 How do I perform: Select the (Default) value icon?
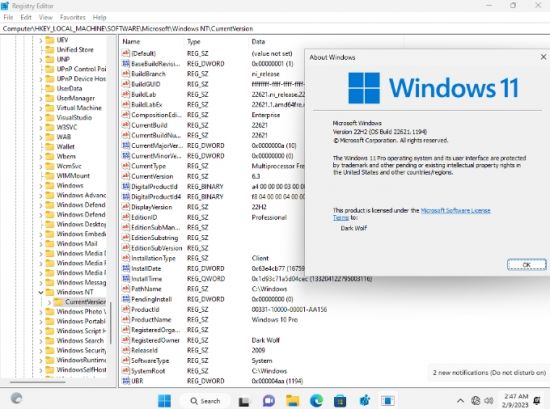pos(126,53)
